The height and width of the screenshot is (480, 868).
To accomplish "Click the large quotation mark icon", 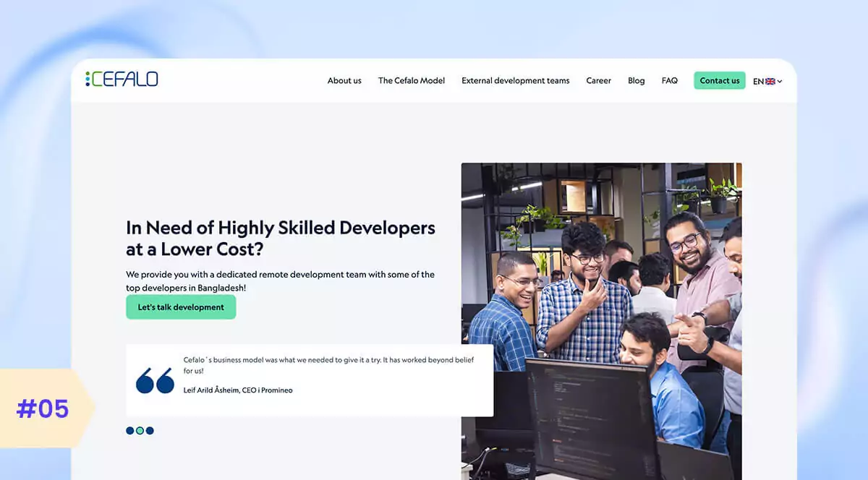I will (x=155, y=380).
